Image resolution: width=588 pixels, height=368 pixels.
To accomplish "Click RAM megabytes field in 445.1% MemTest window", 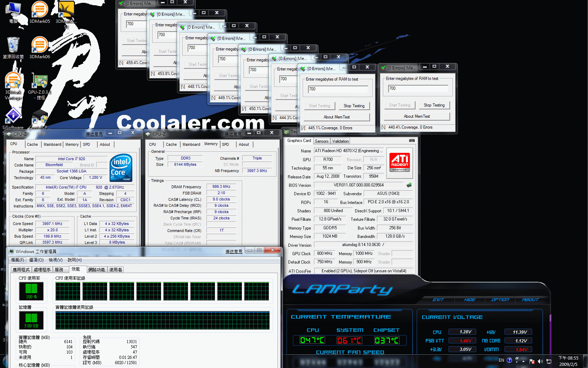I will point(338,89).
